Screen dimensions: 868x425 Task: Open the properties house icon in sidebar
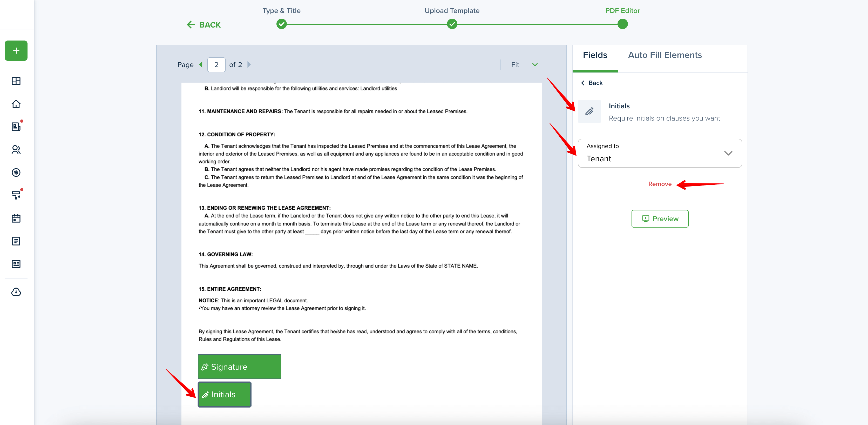pyautogui.click(x=16, y=104)
